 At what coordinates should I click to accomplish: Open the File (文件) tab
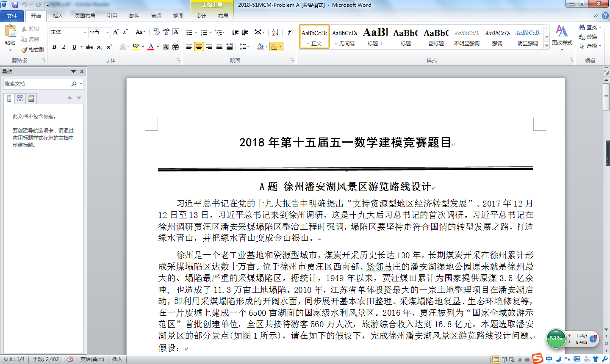(x=12, y=16)
